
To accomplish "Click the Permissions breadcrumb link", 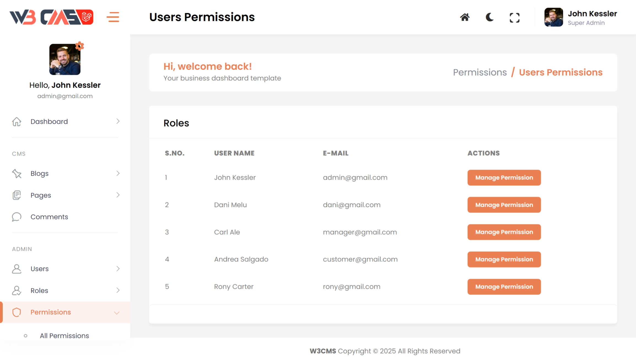I will pos(480,72).
